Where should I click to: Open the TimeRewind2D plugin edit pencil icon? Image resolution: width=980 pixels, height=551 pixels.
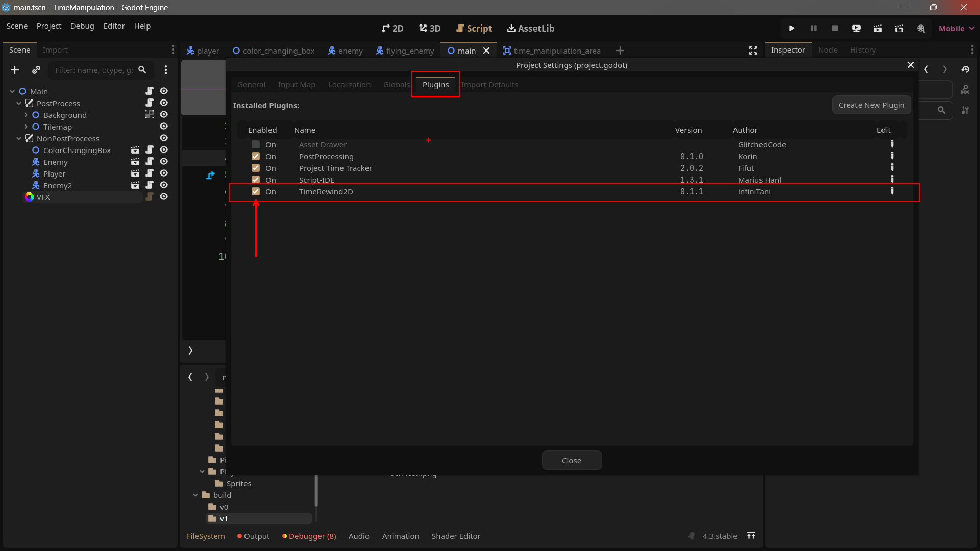pos(892,191)
